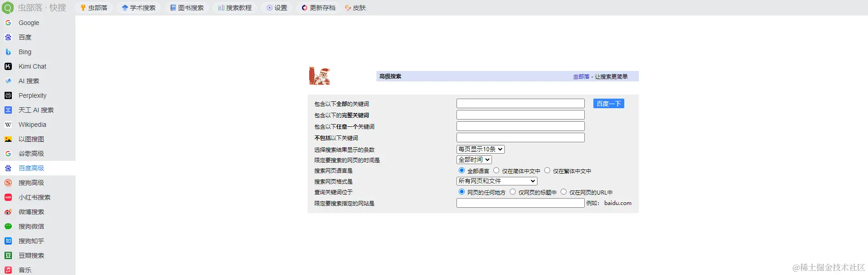This screenshot has width=868, height=275.
Task: Select the 仅在网页的URL中 radio button
Action: tap(563, 192)
